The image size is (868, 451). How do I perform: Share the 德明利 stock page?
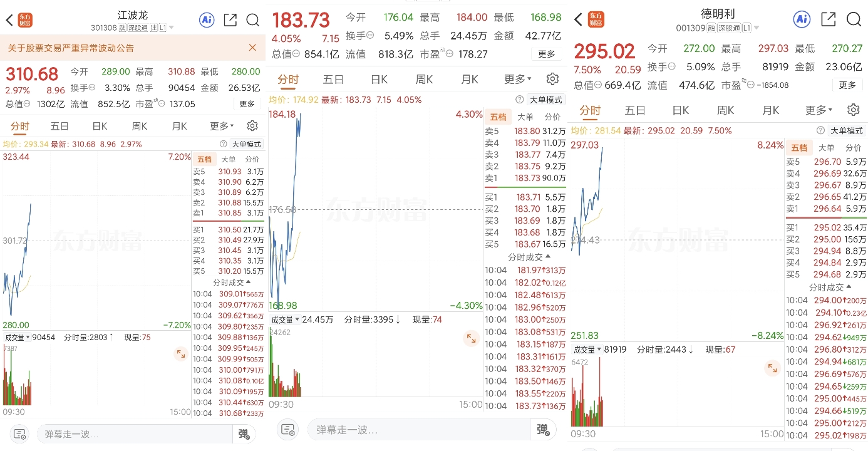tap(829, 19)
